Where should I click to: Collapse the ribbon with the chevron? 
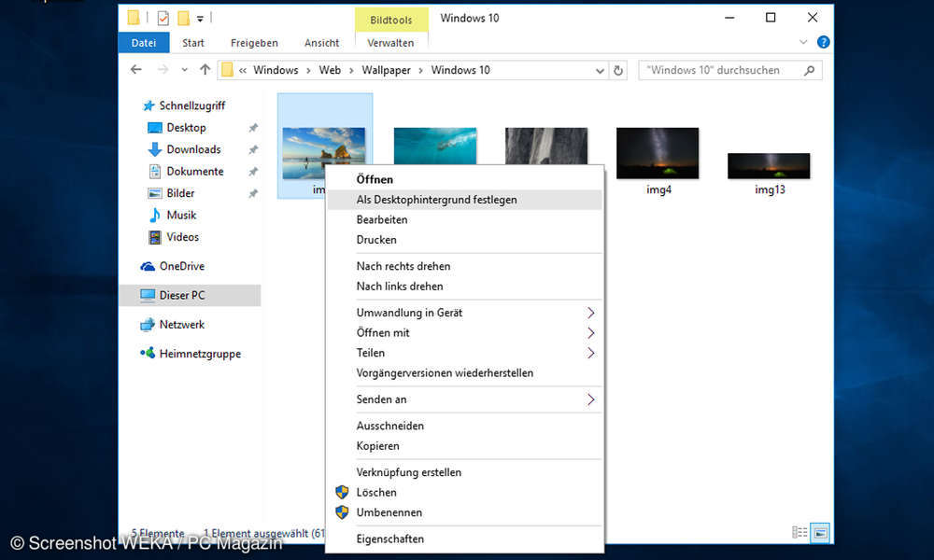pos(803,42)
